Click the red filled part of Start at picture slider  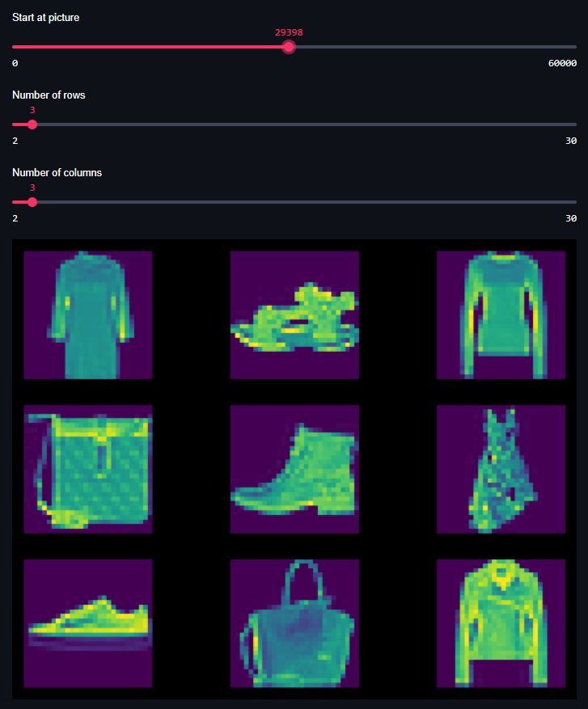pos(146,47)
